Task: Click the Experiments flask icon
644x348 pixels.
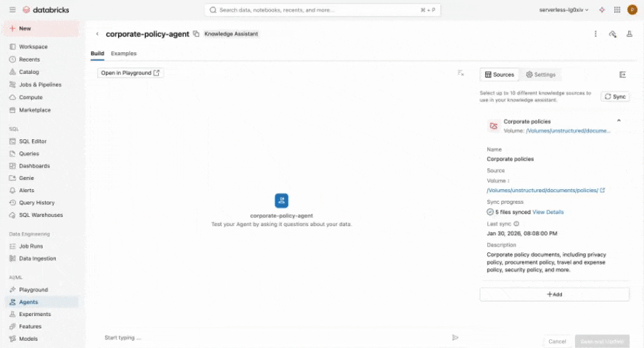Action: point(12,315)
